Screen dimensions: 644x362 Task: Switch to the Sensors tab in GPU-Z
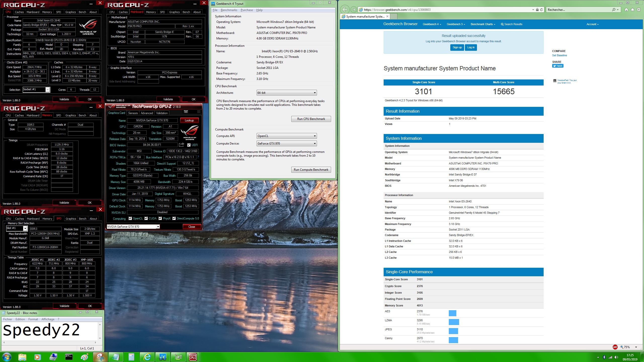click(133, 113)
